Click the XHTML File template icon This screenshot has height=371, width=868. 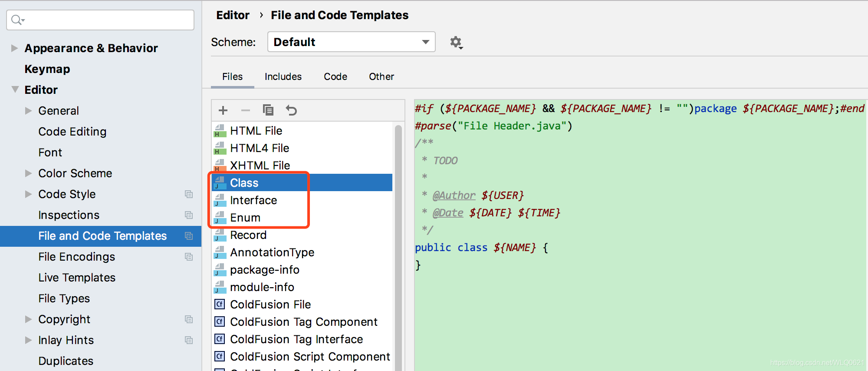pos(220,166)
